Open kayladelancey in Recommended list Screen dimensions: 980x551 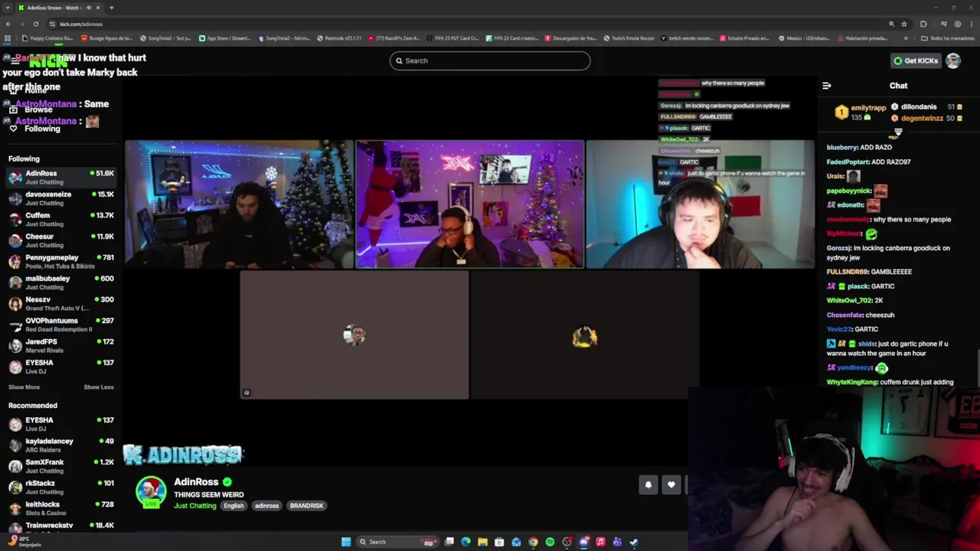point(61,445)
